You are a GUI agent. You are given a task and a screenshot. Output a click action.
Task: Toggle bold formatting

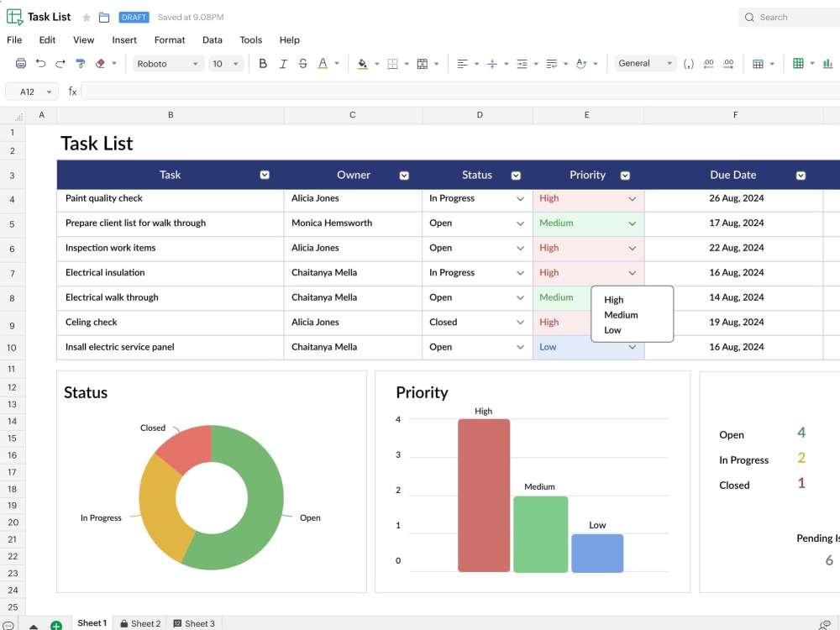coord(262,63)
